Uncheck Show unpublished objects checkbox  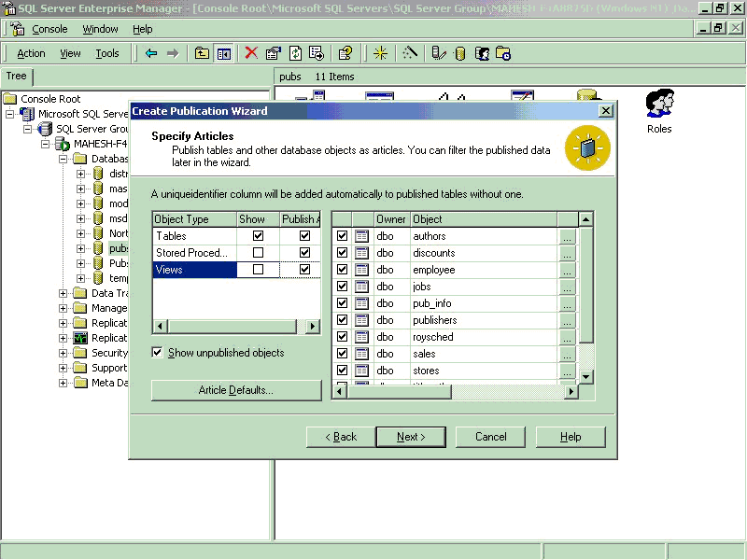click(158, 353)
